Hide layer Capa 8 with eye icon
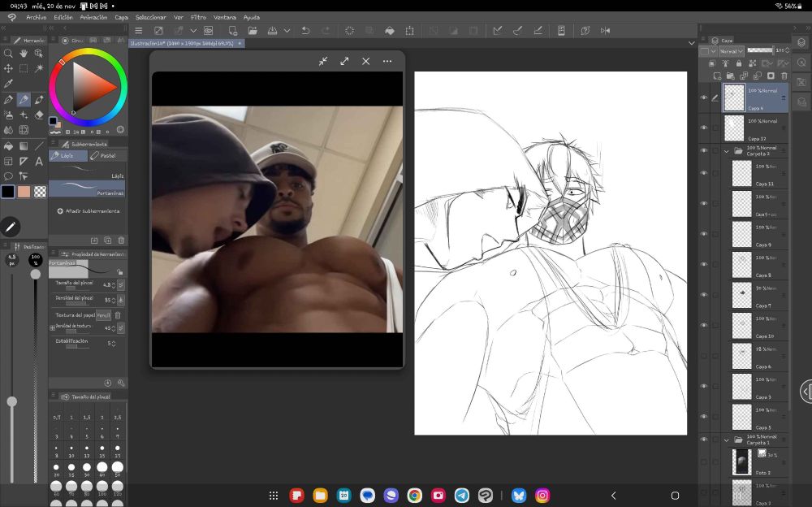Viewport: 812px width, 507px height. coord(704,264)
